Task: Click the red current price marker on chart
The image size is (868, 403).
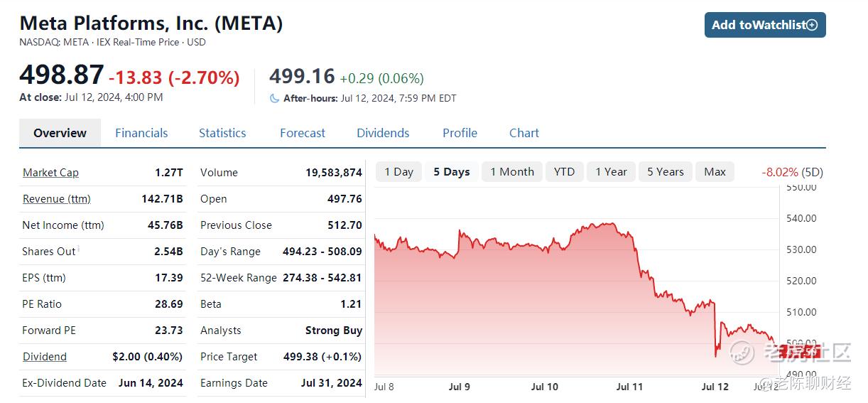Action: click(800, 351)
